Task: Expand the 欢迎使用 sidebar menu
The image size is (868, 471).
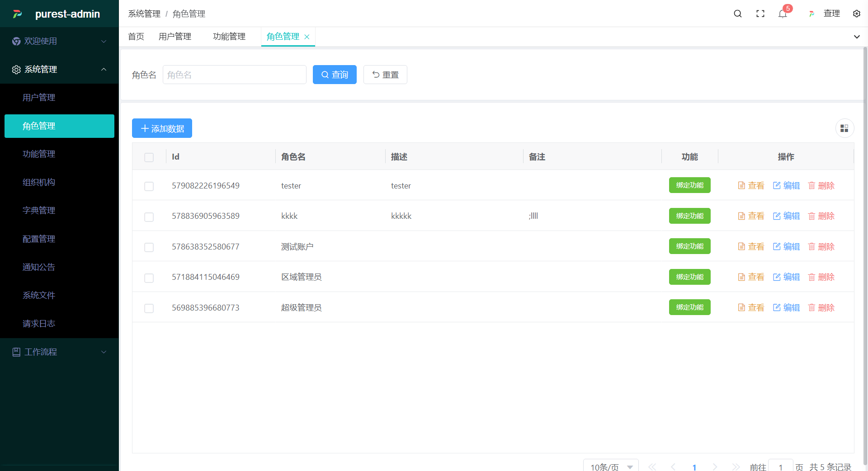Action: 59,41
